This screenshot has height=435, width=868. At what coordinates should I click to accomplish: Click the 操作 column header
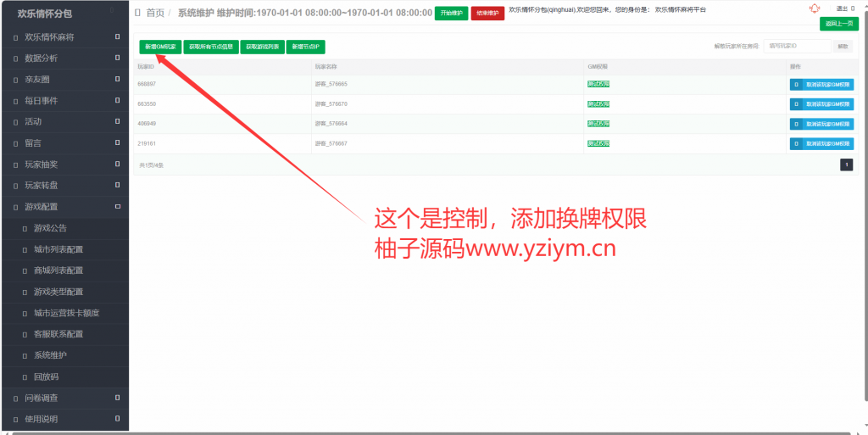(x=795, y=66)
